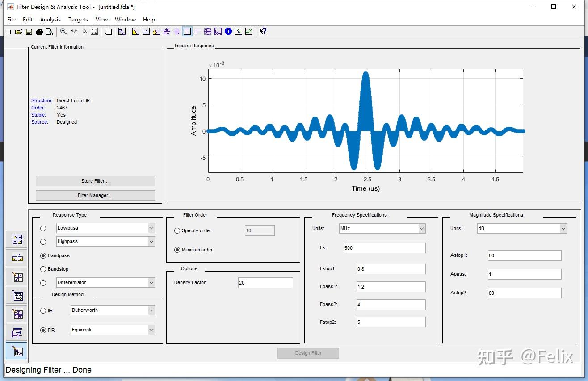The width and height of the screenshot is (588, 381).
Task: Click the Store Filter ... button
Action: point(96,181)
